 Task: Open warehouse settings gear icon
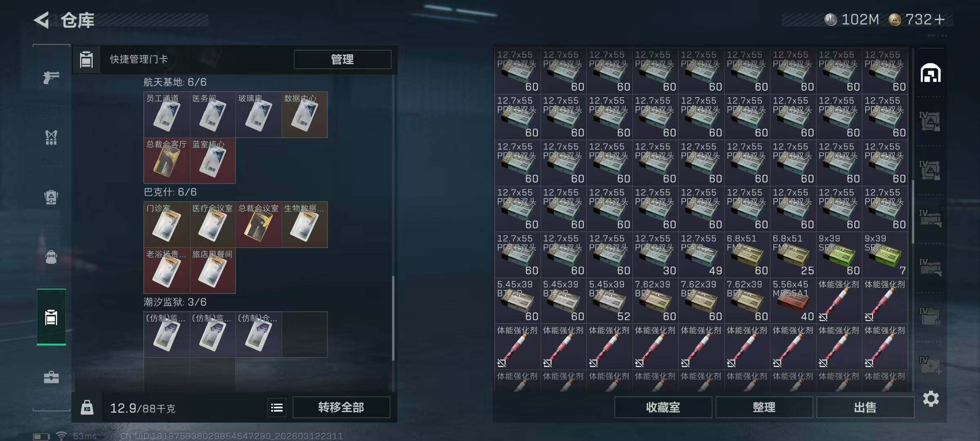pyautogui.click(x=931, y=399)
